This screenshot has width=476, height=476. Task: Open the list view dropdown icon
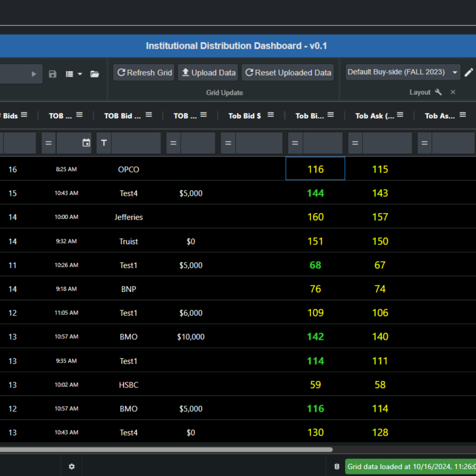pyautogui.click(x=74, y=74)
